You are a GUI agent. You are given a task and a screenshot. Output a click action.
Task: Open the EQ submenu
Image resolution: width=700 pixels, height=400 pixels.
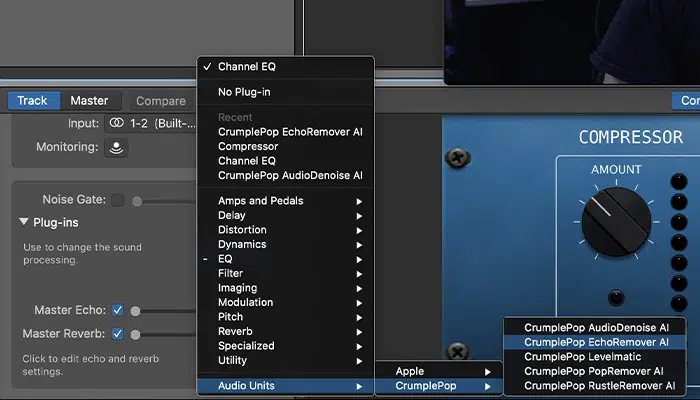pos(285,259)
